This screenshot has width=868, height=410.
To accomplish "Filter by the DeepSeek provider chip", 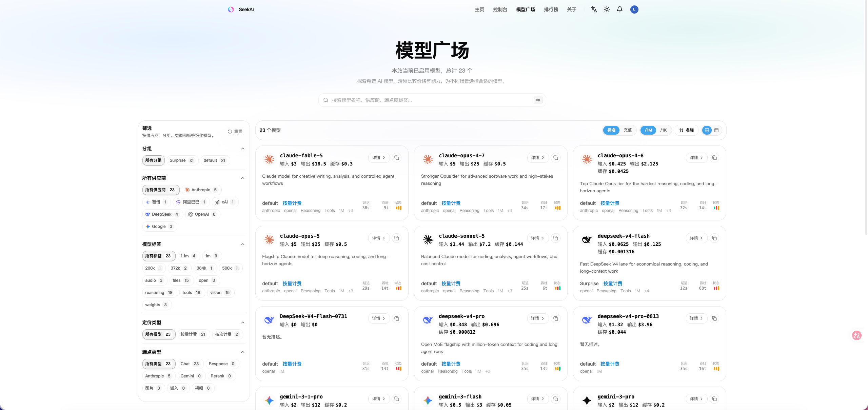I will point(162,214).
